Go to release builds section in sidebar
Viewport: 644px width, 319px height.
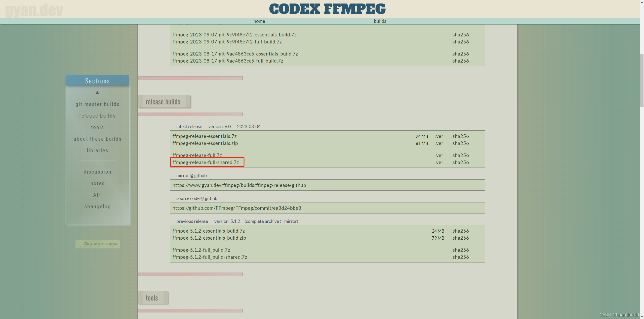pyautogui.click(x=97, y=116)
